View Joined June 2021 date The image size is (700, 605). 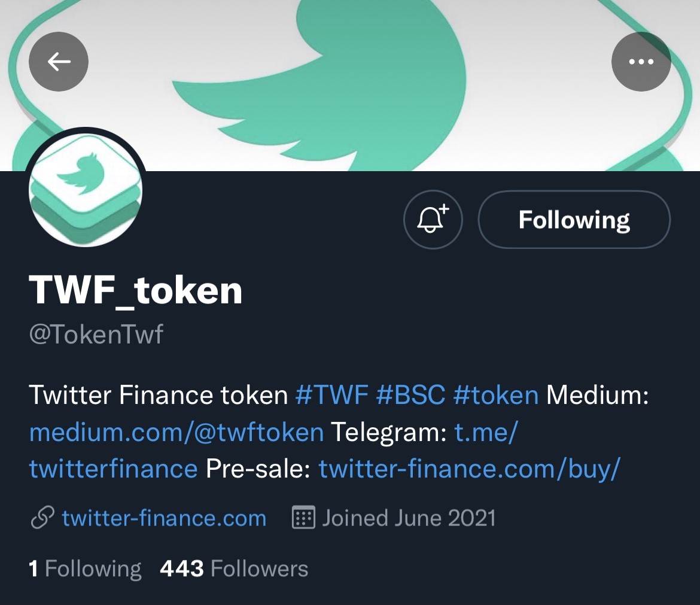[x=409, y=518]
